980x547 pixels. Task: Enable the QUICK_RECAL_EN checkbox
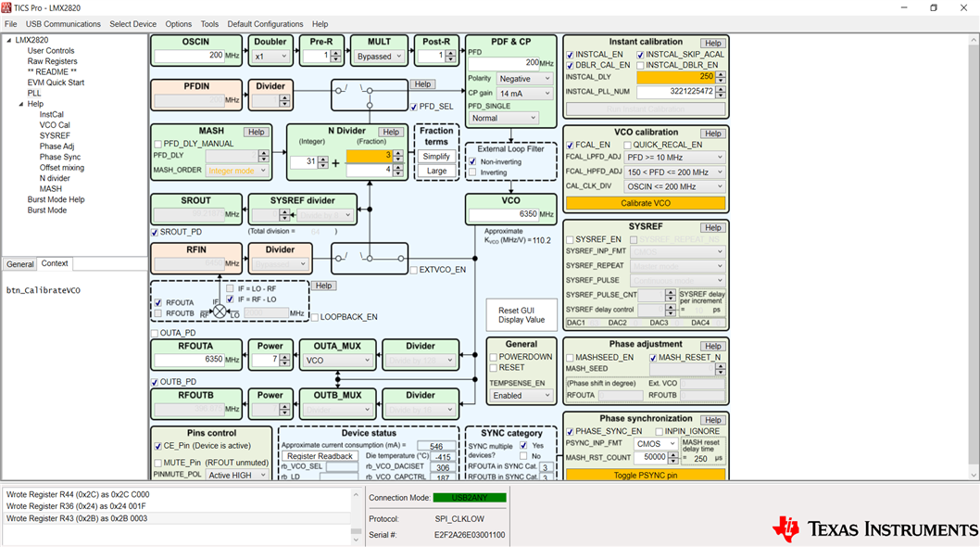[x=627, y=145]
